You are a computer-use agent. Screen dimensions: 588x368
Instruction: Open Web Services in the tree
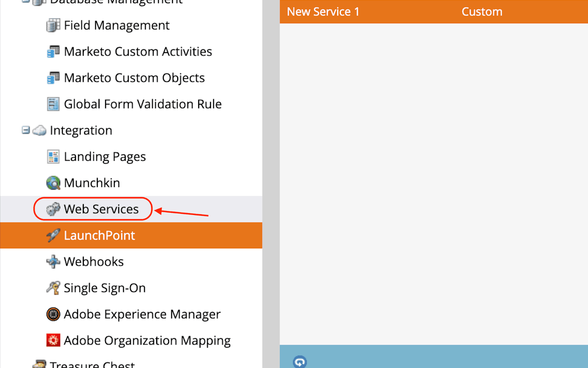pyautogui.click(x=101, y=209)
